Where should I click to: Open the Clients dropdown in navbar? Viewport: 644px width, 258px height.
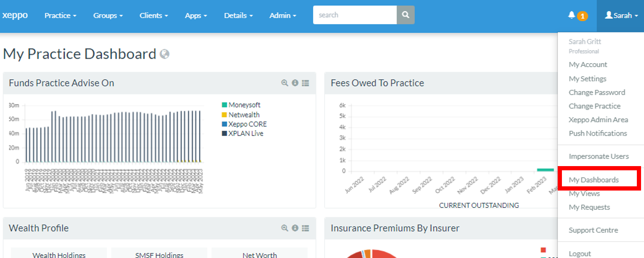click(154, 16)
